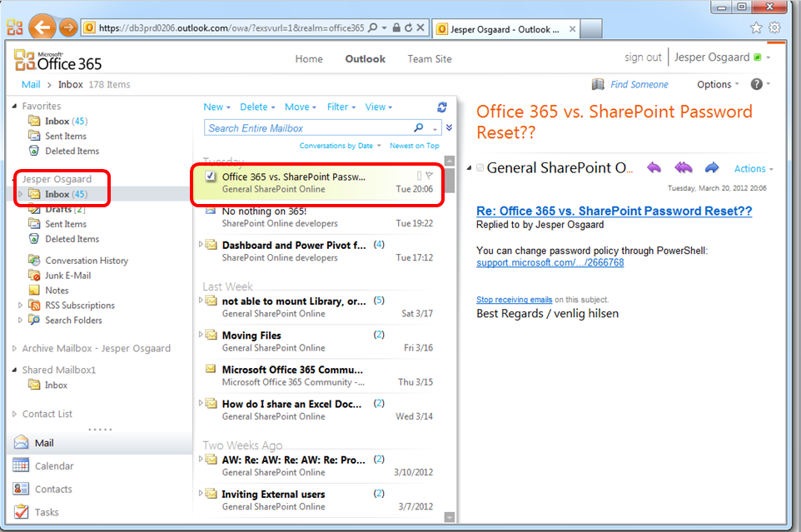Image resolution: width=801 pixels, height=532 pixels.
Task: Click sign out link
Action: [x=643, y=57]
